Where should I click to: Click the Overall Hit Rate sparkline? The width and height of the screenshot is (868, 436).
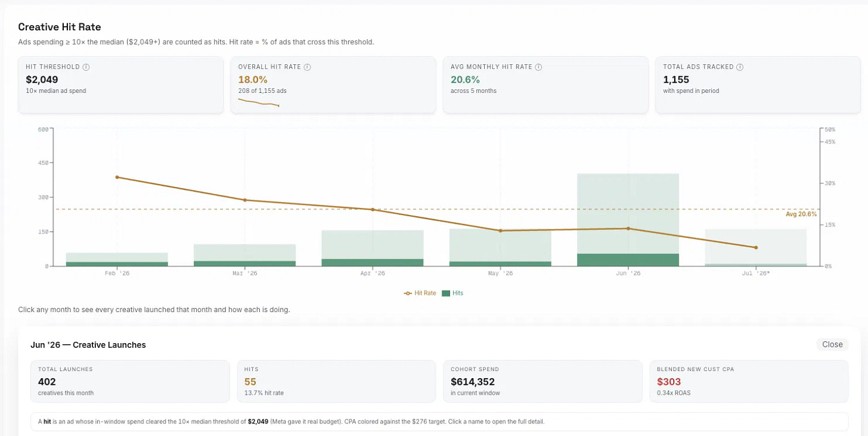point(259,102)
